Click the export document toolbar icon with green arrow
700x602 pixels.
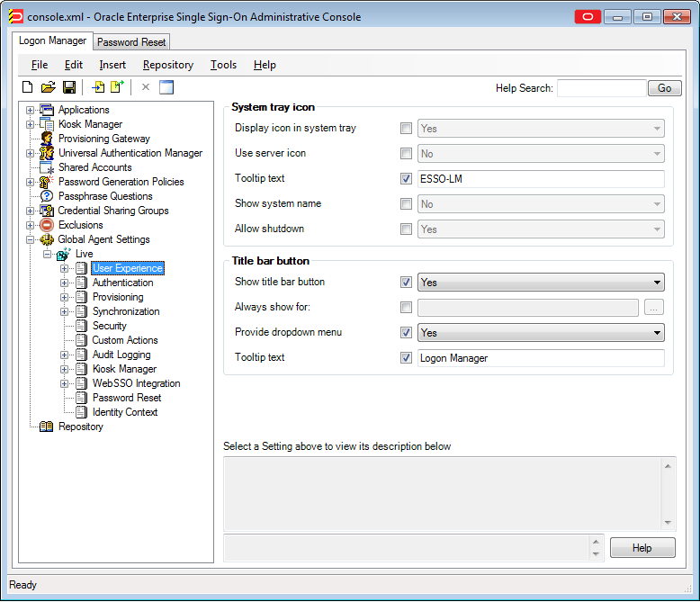click(x=117, y=87)
